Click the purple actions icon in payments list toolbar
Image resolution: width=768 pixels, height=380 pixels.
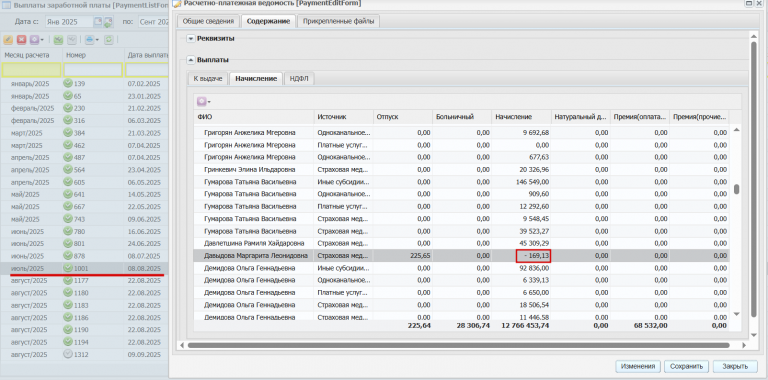click(34, 40)
